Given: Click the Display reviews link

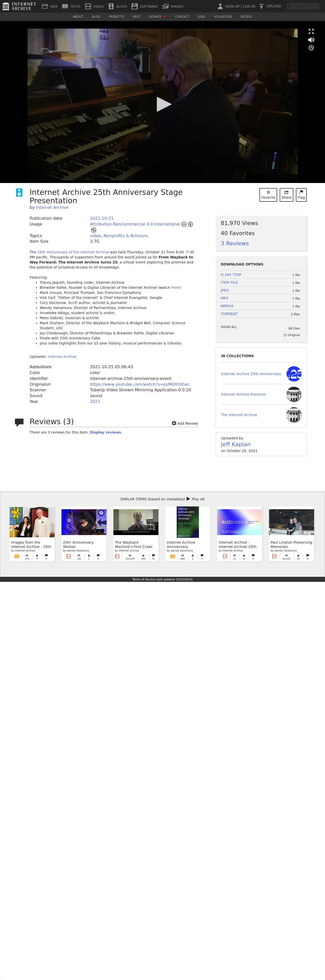Looking at the screenshot, I should (105, 433).
